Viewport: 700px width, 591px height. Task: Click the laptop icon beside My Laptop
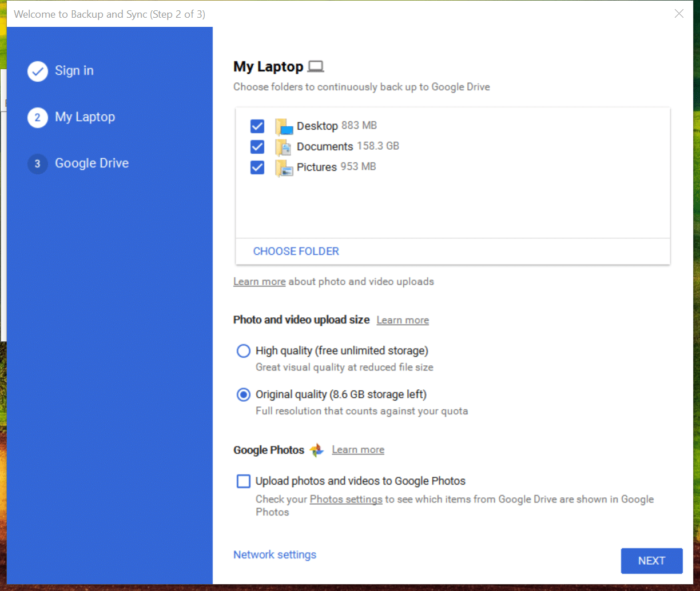click(316, 67)
